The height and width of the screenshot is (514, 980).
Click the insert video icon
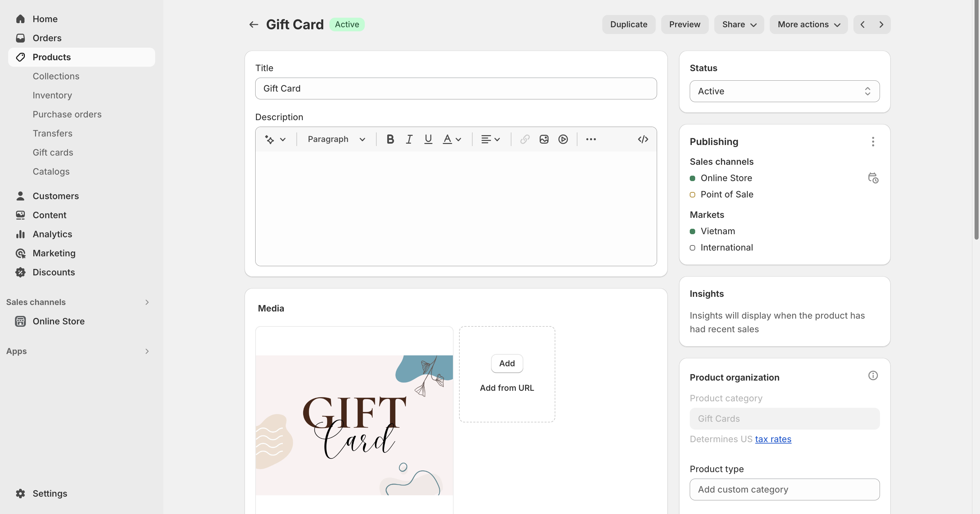click(563, 139)
